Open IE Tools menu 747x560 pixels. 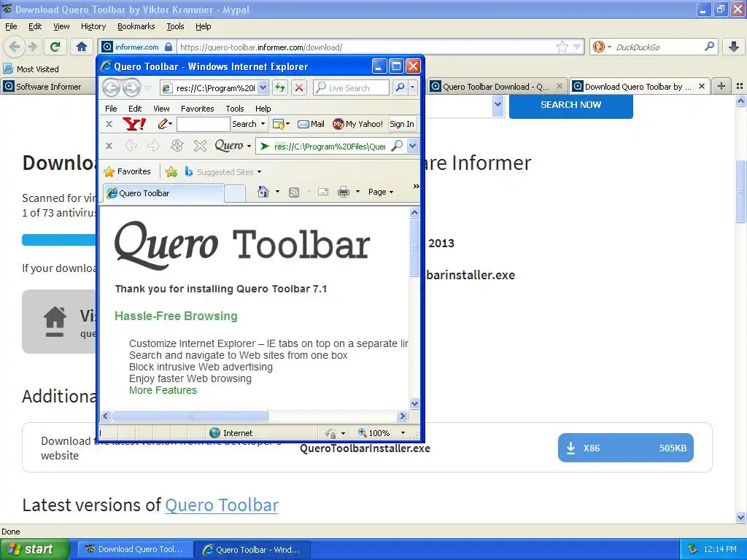[234, 109]
